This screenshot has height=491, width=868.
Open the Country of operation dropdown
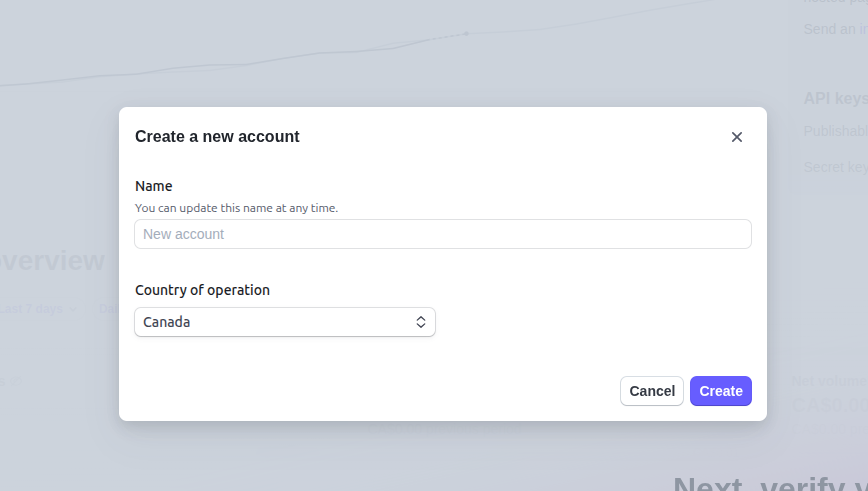pyautogui.click(x=284, y=322)
